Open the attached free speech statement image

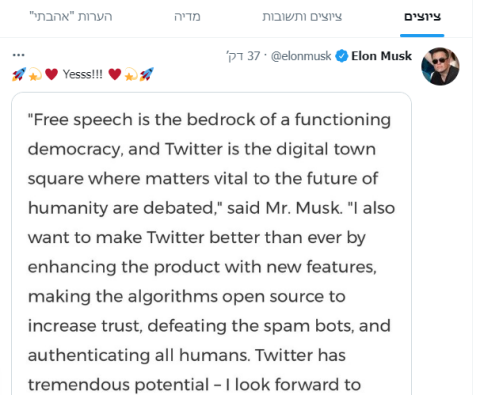[x=211, y=244]
